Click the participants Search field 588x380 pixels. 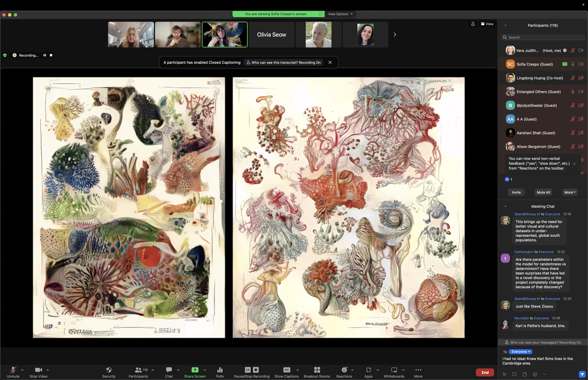544,37
